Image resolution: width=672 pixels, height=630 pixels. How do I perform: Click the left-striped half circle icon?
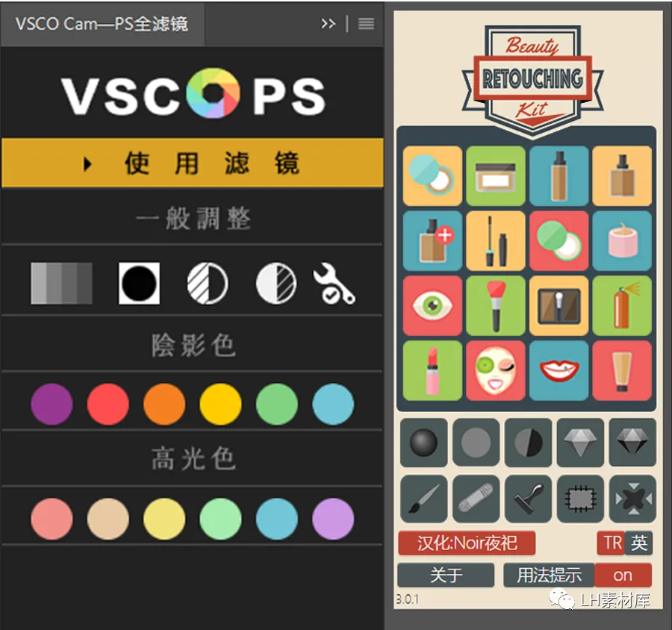(208, 284)
